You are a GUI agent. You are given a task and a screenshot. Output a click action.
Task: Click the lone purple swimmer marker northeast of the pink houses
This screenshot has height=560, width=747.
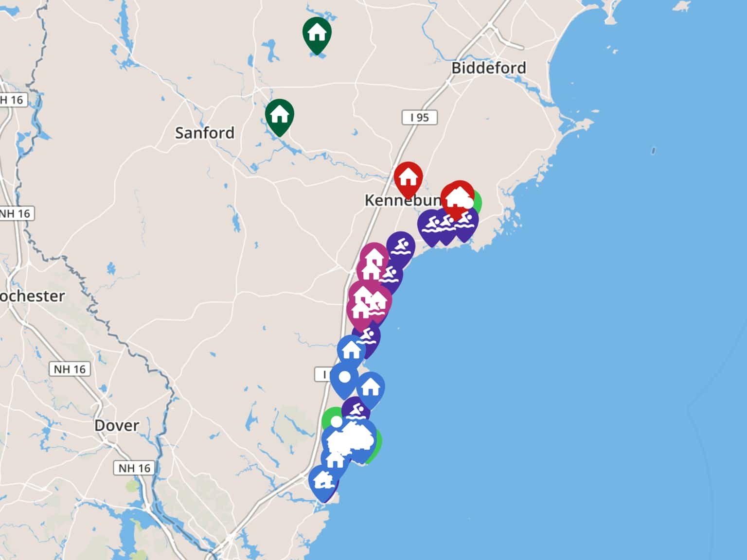[401, 248]
